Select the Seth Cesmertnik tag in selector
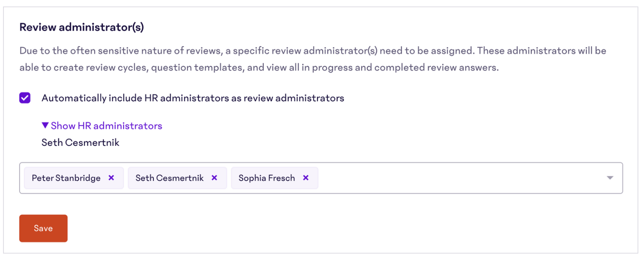Screen dimensions: 644x256 169,178
